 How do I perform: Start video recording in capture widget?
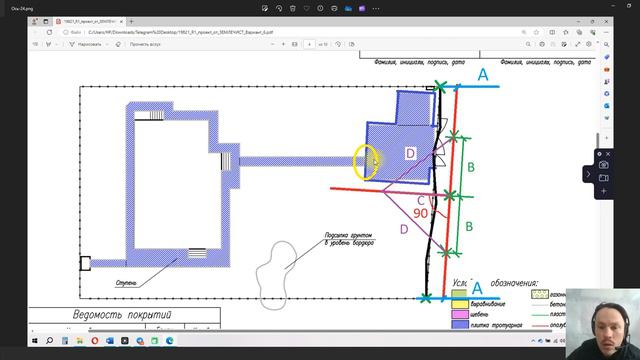pyautogui.click(x=604, y=178)
